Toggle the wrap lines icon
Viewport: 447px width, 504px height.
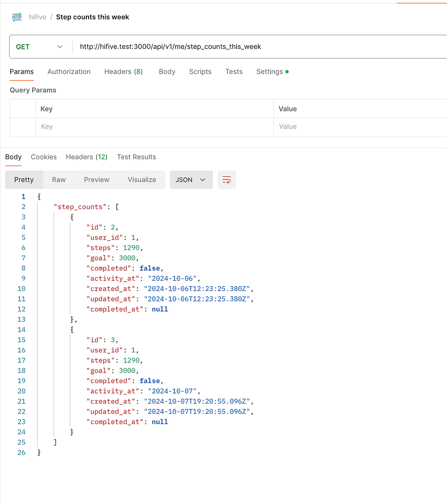(227, 180)
